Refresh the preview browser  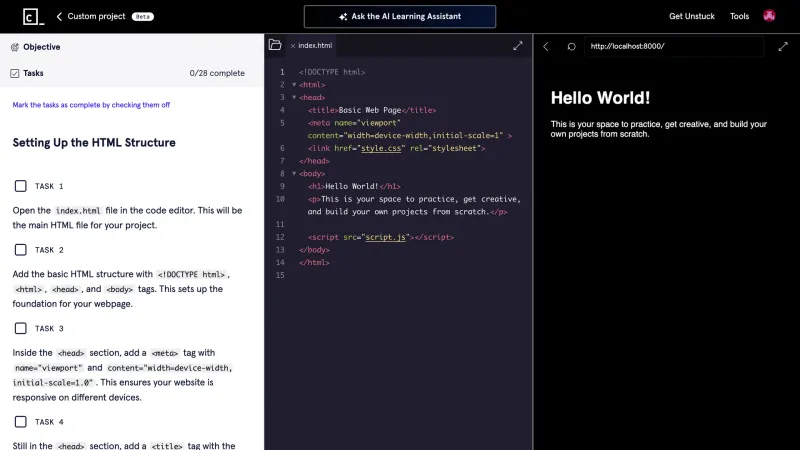571,46
